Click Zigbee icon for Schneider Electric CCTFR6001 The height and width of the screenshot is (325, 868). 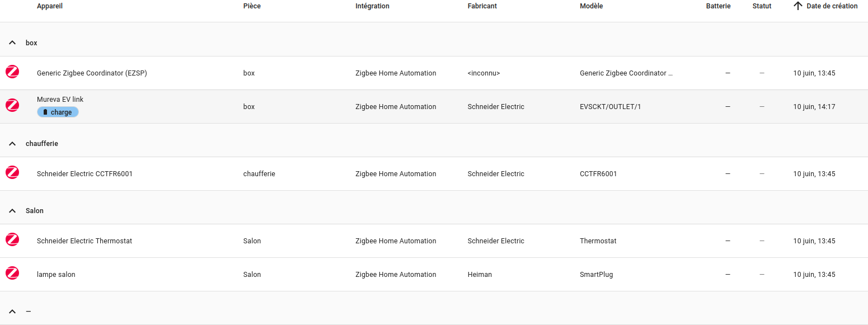click(12, 172)
